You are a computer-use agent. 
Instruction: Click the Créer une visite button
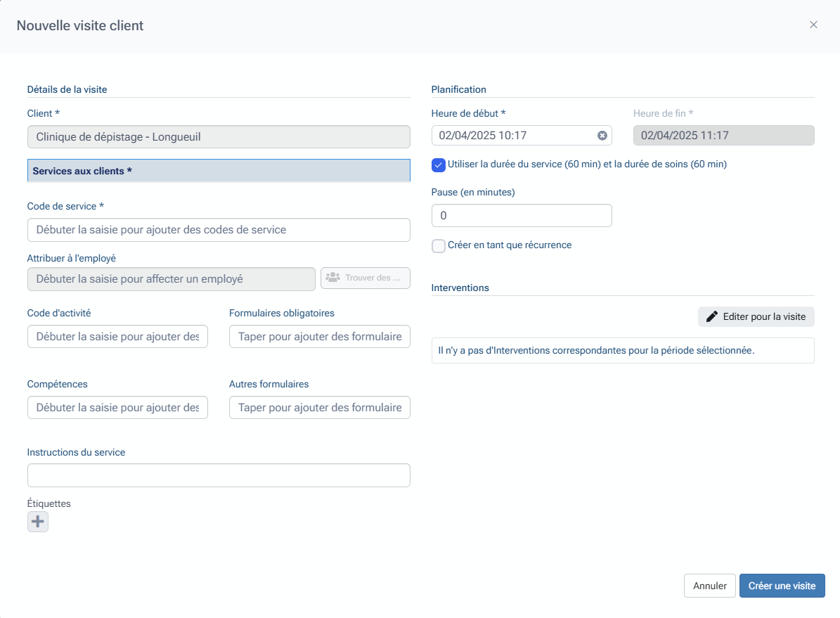[782, 586]
